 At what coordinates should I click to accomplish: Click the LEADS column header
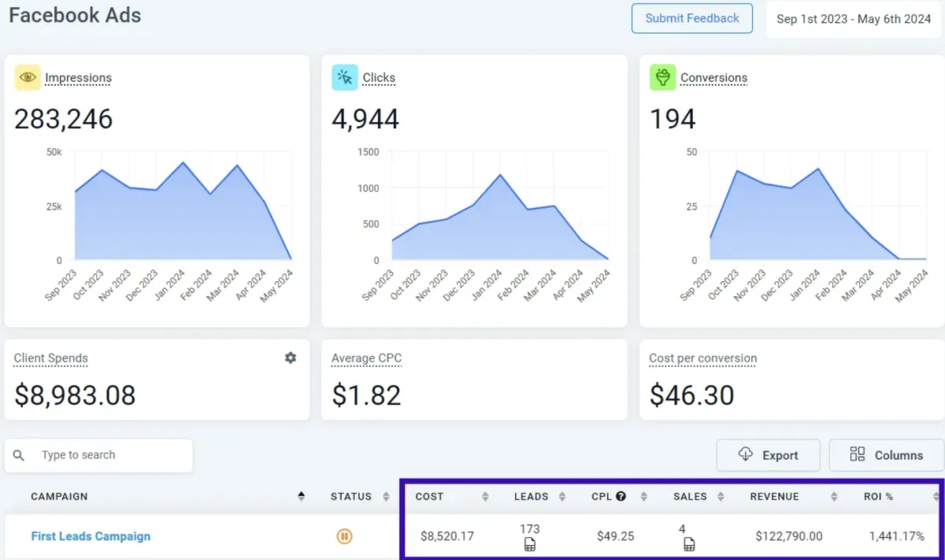coord(532,497)
